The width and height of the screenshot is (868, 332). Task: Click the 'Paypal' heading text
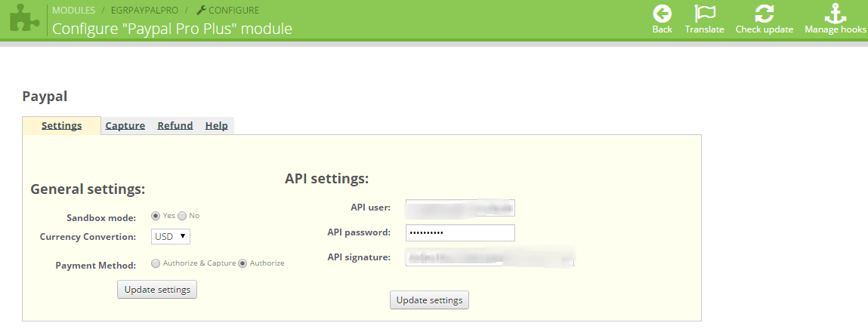(45, 97)
